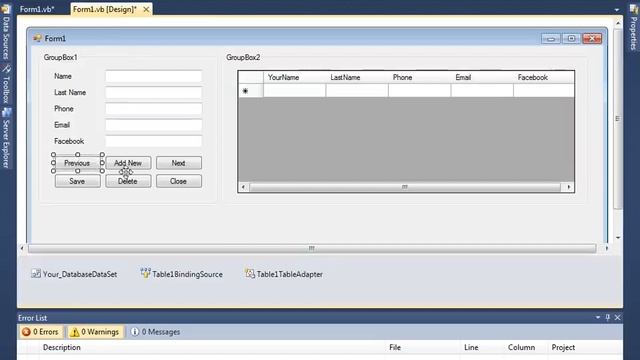640x360 pixels.
Task: Open the Data Sources side panel
Action: tap(6, 33)
